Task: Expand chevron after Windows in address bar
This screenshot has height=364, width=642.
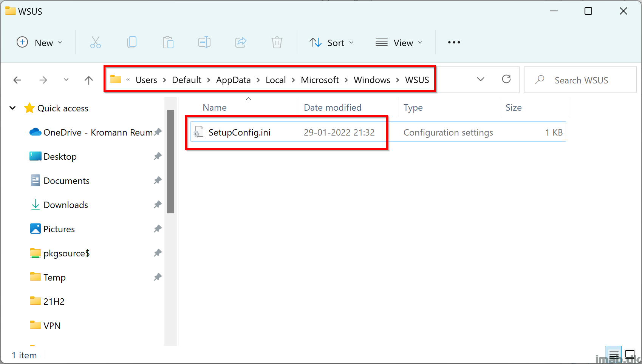Action: pos(398,80)
